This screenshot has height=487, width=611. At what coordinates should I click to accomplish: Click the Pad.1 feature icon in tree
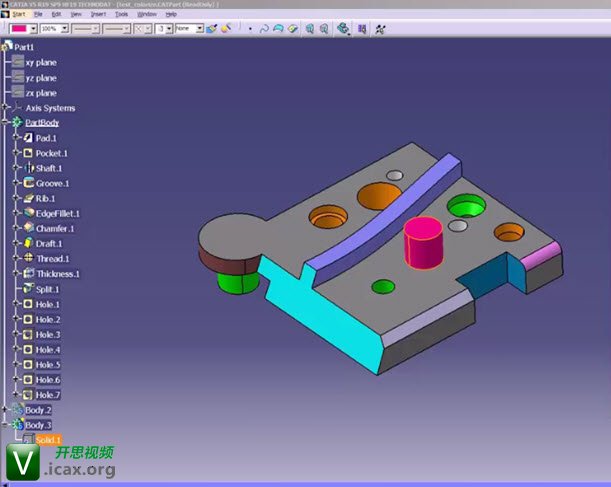pos(28,138)
